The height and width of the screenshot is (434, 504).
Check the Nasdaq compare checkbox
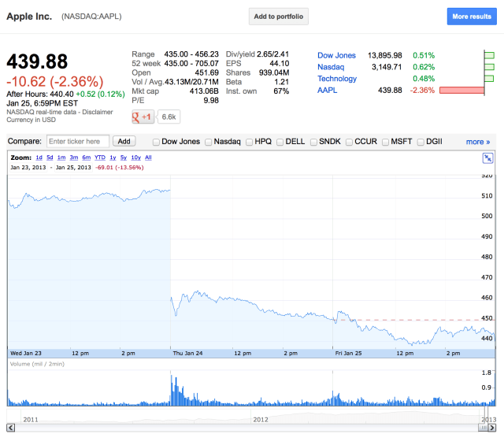coord(208,142)
